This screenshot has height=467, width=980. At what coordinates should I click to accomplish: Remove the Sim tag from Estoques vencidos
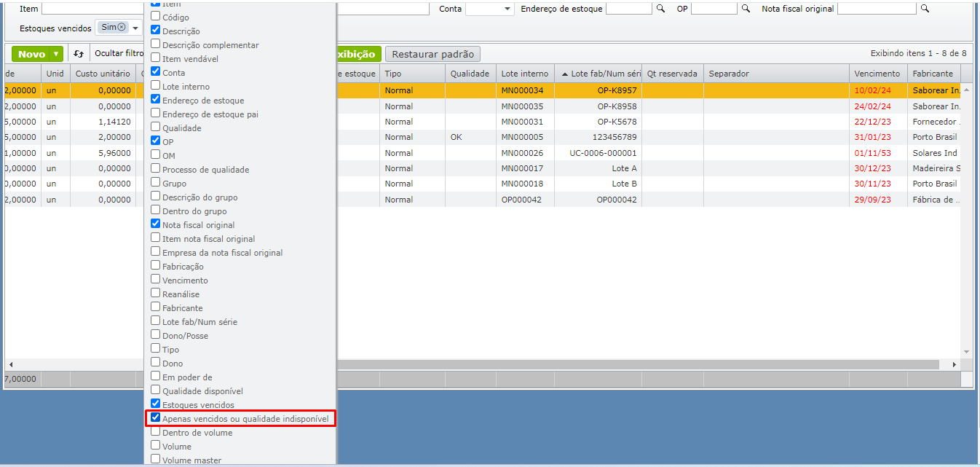pyautogui.click(x=122, y=28)
